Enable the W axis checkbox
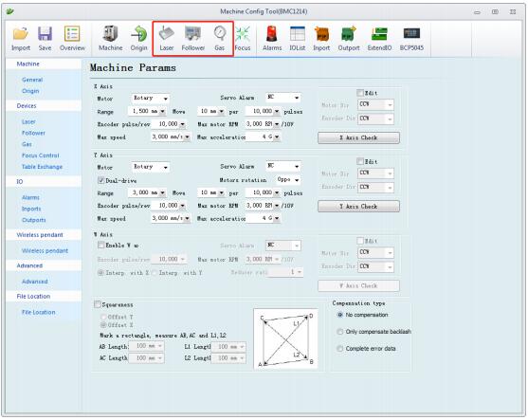The width and height of the screenshot is (528, 420). point(100,246)
